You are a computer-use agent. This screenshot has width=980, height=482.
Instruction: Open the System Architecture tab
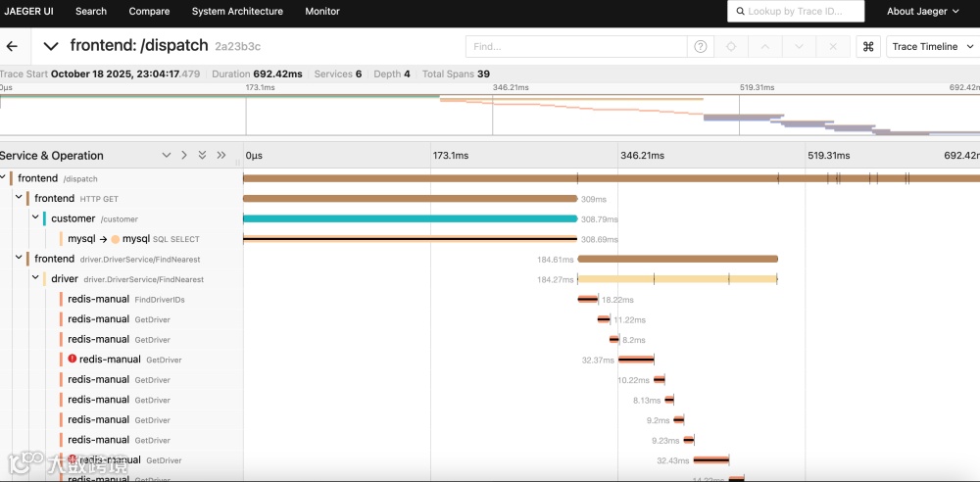[237, 11]
